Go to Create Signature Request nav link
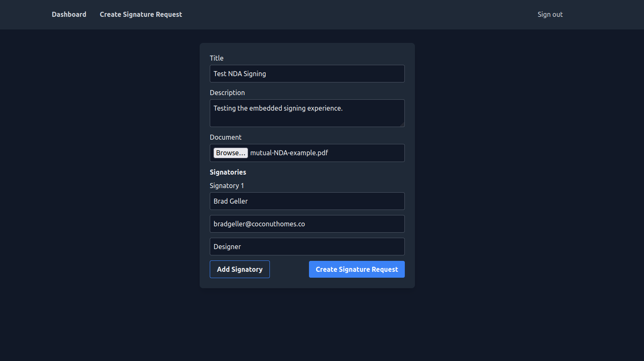Viewport: 644px width, 361px height. [141, 14]
